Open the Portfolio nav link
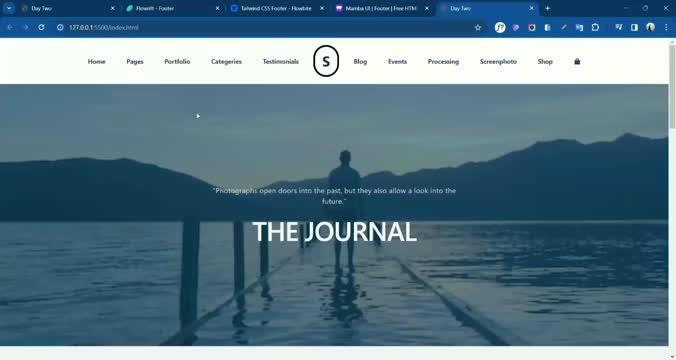Screen dimensions: 676x360 click(177, 62)
